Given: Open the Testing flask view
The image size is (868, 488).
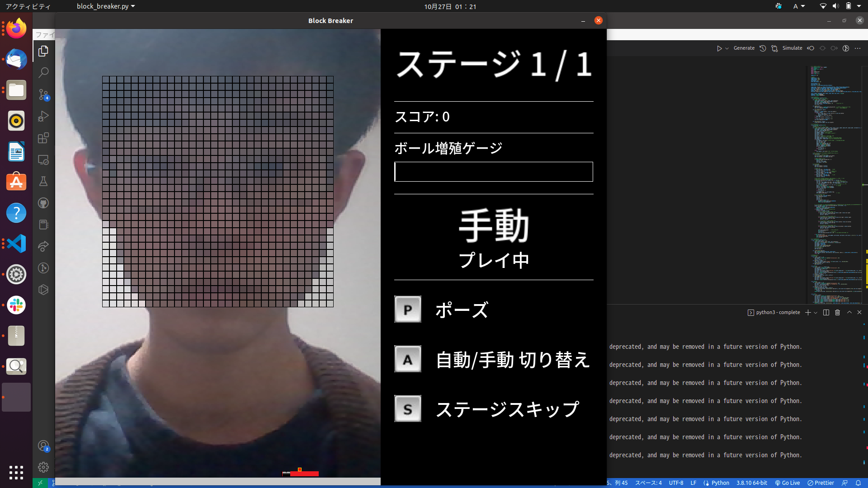Looking at the screenshot, I should [43, 181].
